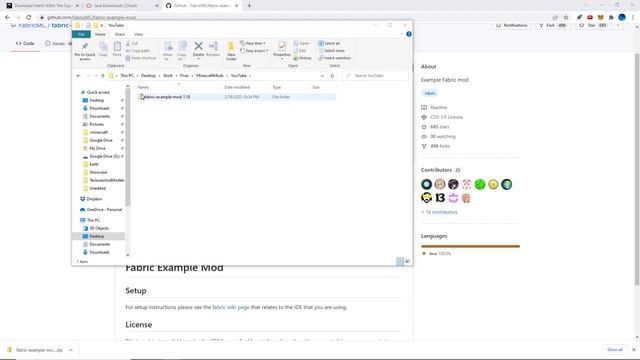The width and height of the screenshot is (640, 360).
Task: Switch to large icons view layout button
Action: click(407, 261)
